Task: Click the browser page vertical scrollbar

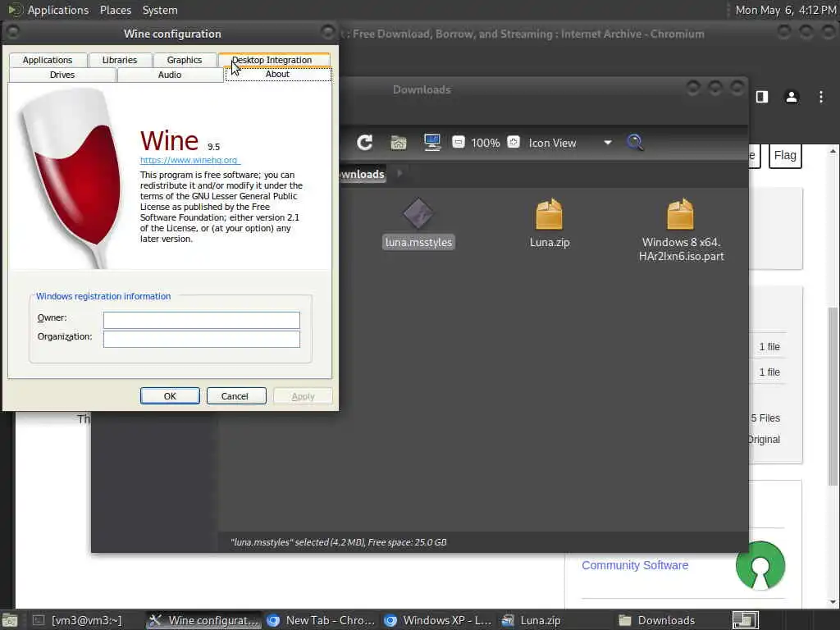Action: point(833,396)
